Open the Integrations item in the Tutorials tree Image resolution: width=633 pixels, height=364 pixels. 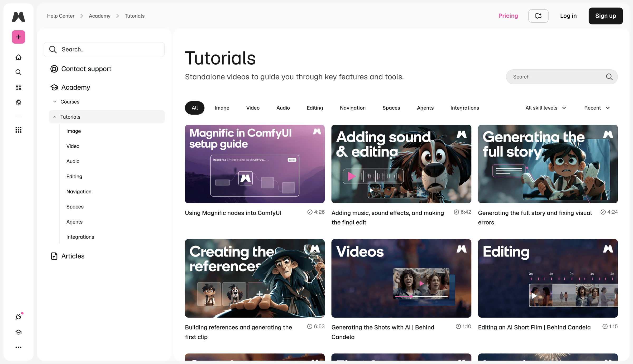80,237
